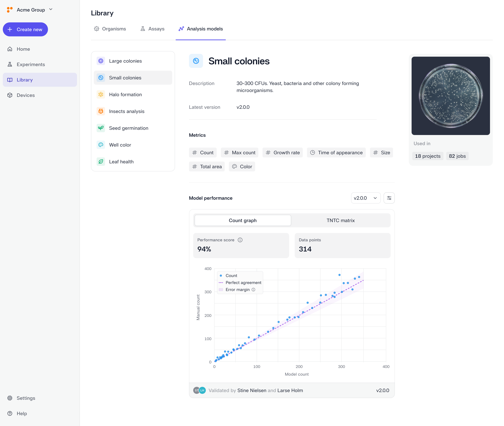This screenshot has width=504, height=426.
Task: Open Experiments in the sidebar
Action: 40,65
